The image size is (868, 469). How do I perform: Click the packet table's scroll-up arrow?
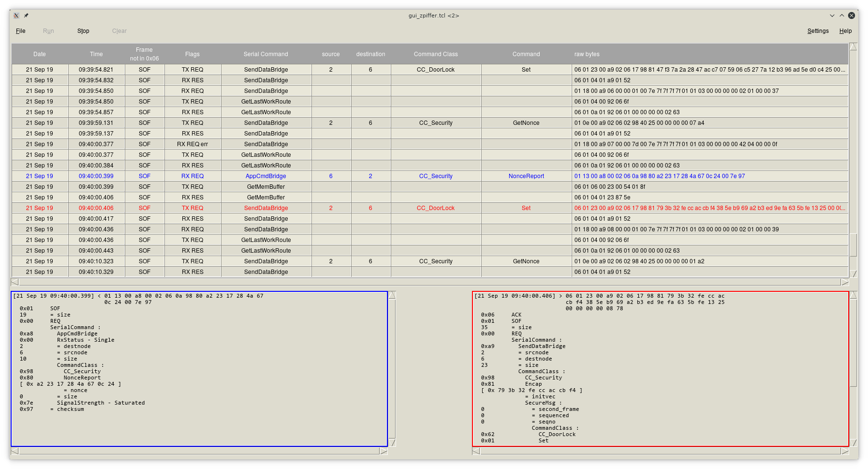click(x=853, y=47)
